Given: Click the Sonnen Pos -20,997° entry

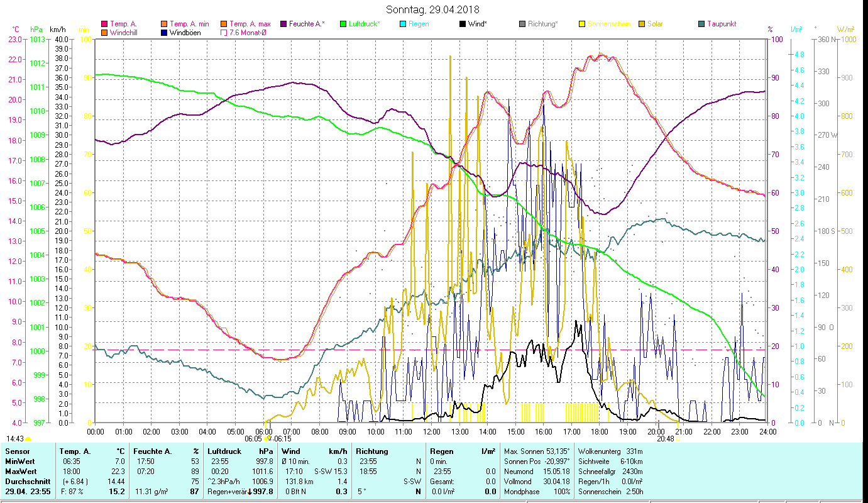Looking at the screenshot, I should point(537,462).
